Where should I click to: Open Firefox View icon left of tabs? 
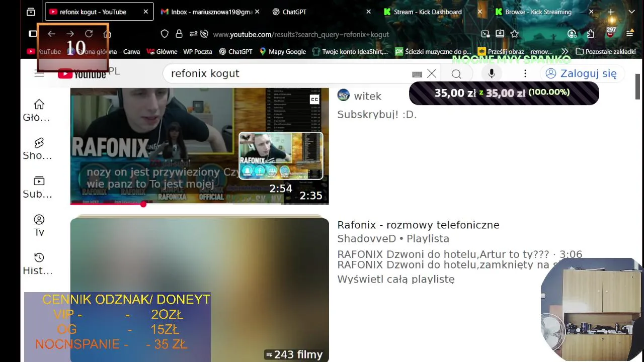(31, 12)
